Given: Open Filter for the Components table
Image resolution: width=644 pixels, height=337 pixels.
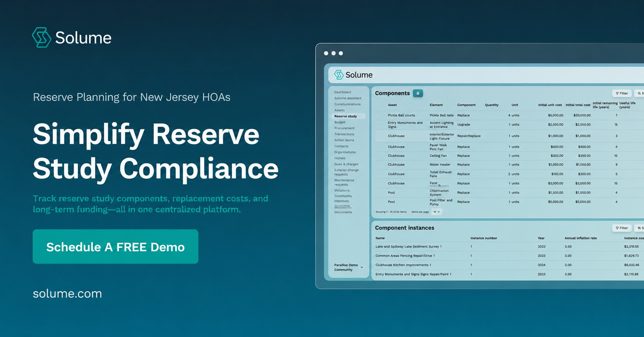Looking at the screenshot, I should (622, 93).
